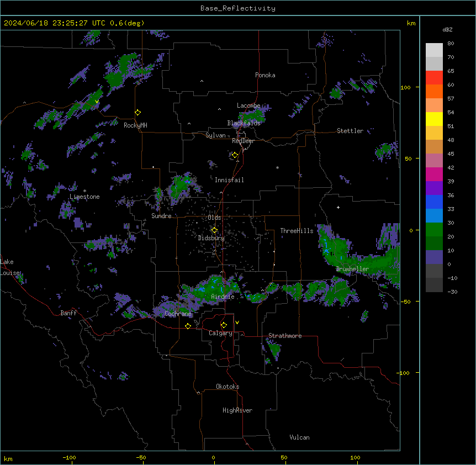Select the Banff label
This screenshot has height=465, width=476.
coord(68,313)
